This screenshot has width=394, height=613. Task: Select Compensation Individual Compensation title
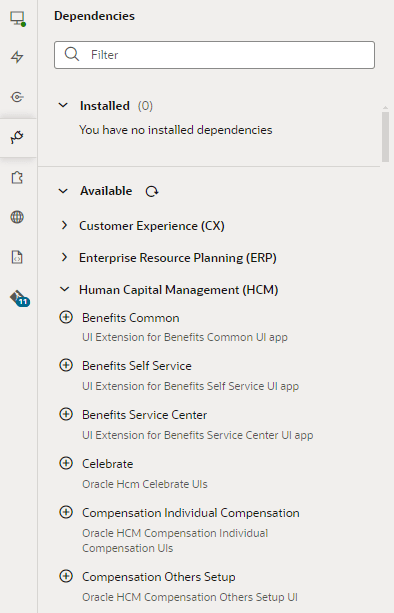click(191, 513)
